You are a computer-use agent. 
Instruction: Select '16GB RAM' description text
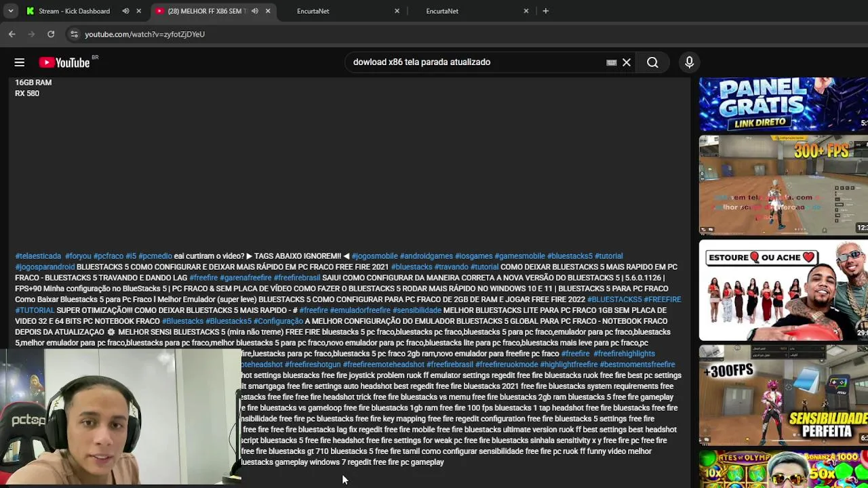point(33,83)
